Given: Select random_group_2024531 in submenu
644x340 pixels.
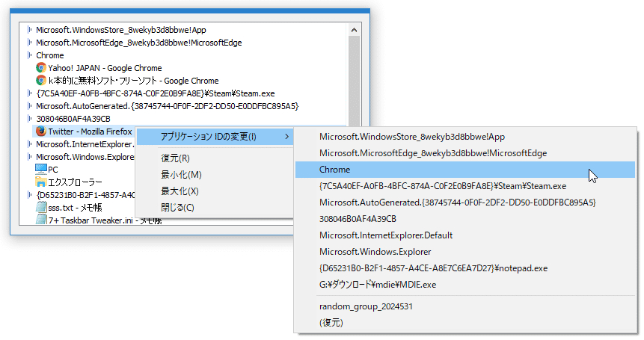Looking at the screenshot, I should click(x=465, y=306).
